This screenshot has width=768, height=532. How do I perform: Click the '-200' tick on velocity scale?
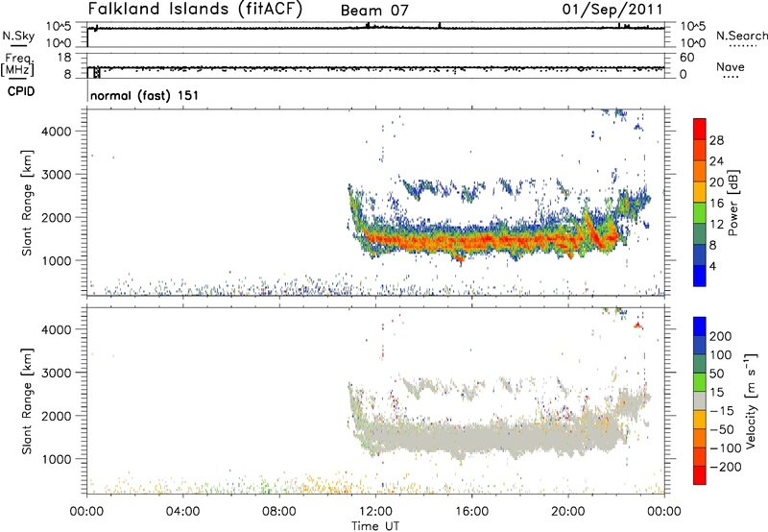tap(725, 467)
